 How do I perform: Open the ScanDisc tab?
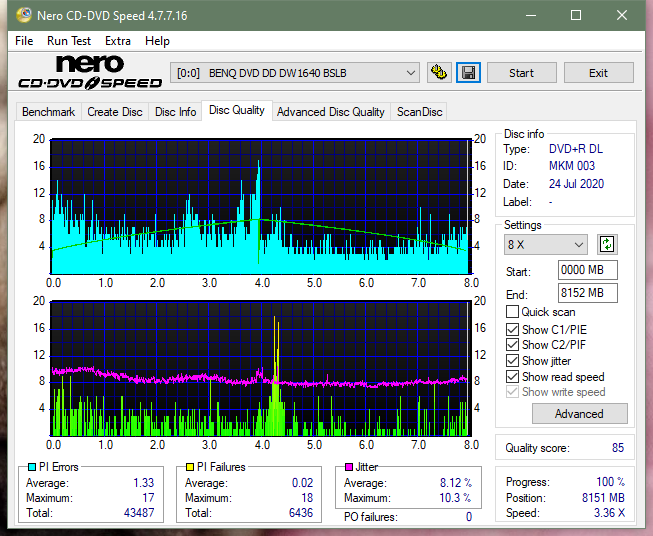[x=419, y=112]
